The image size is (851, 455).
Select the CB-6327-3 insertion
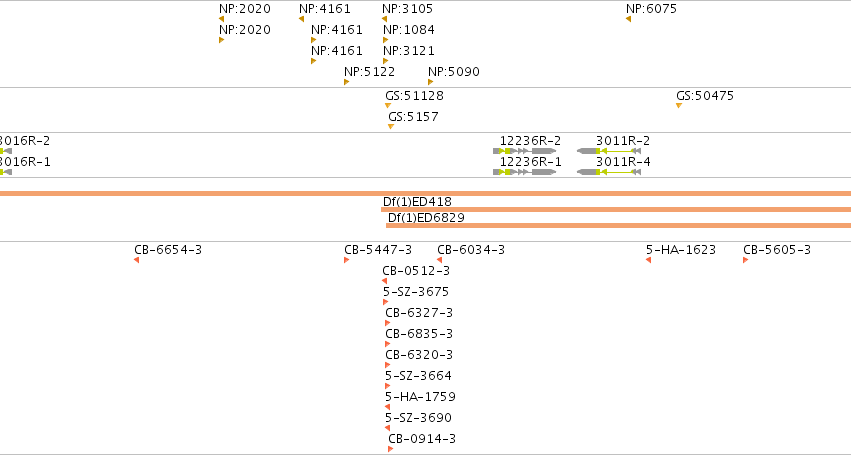click(388, 324)
